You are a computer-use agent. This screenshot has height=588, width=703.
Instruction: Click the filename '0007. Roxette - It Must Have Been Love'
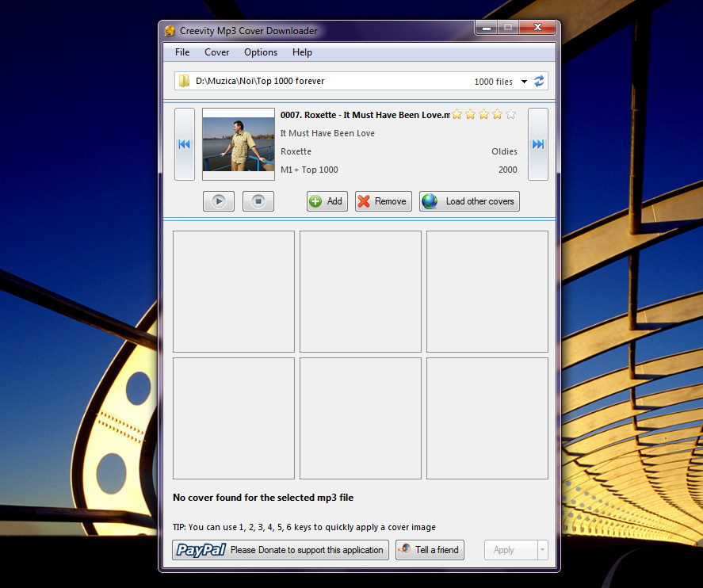365,115
